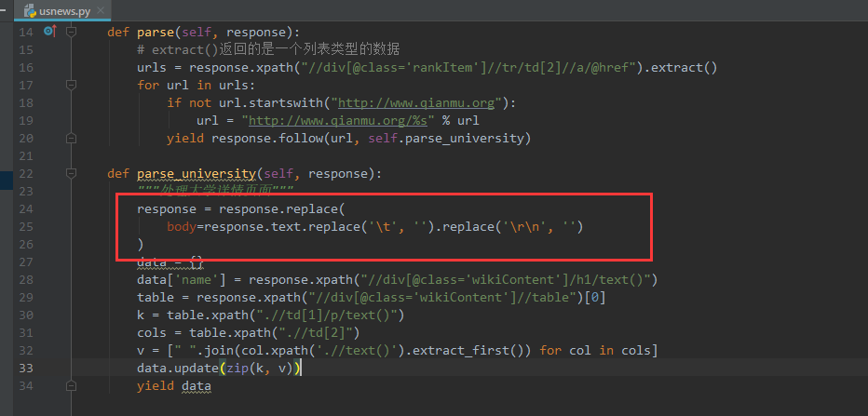The image size is (868, 416).
Task: Click 'table = response.xpath' on line 29
Action: coord(219,298)
